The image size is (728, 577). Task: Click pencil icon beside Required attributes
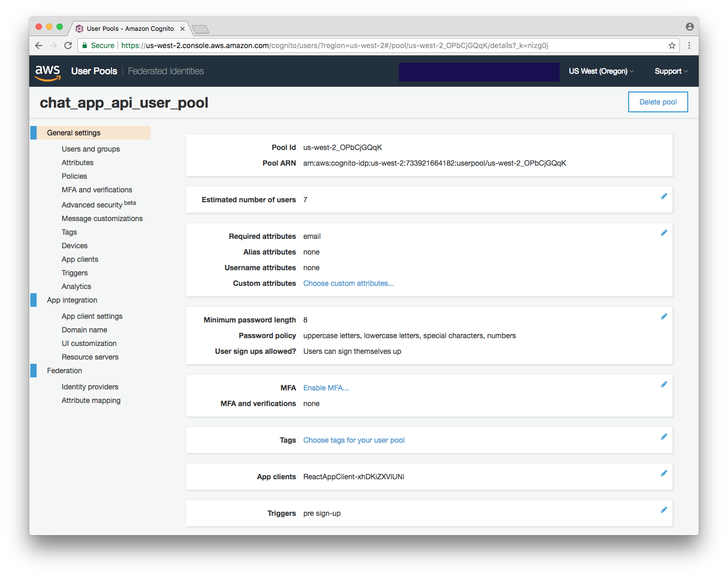(x=664, y=233)
